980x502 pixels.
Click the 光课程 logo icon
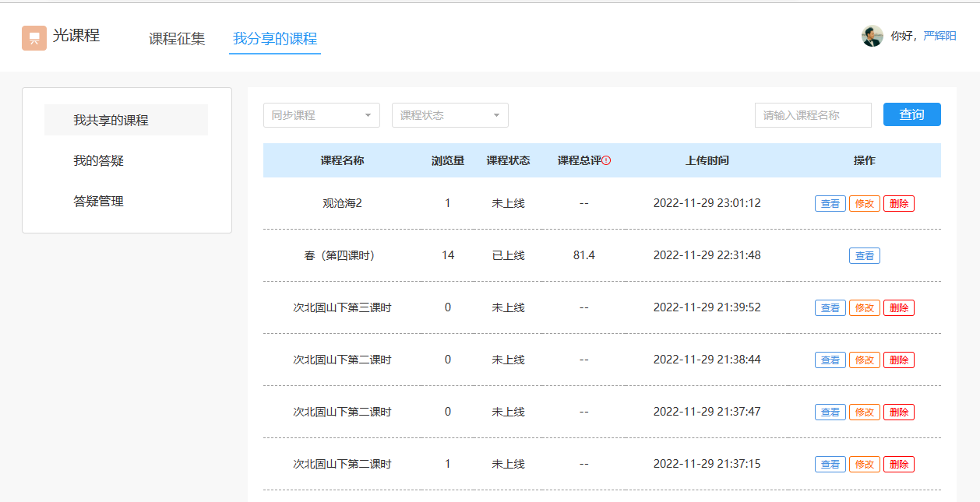pos(34,38)
